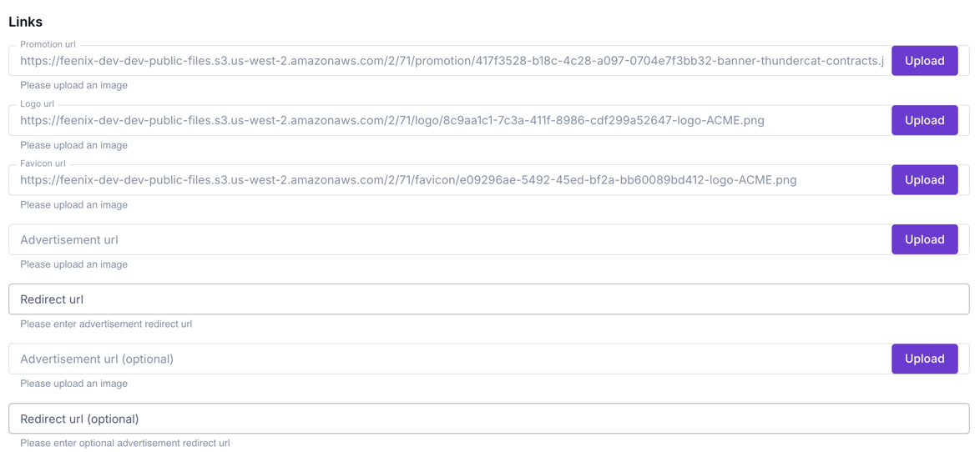Click the small Promotion url floating label

[x=48, y=44]
